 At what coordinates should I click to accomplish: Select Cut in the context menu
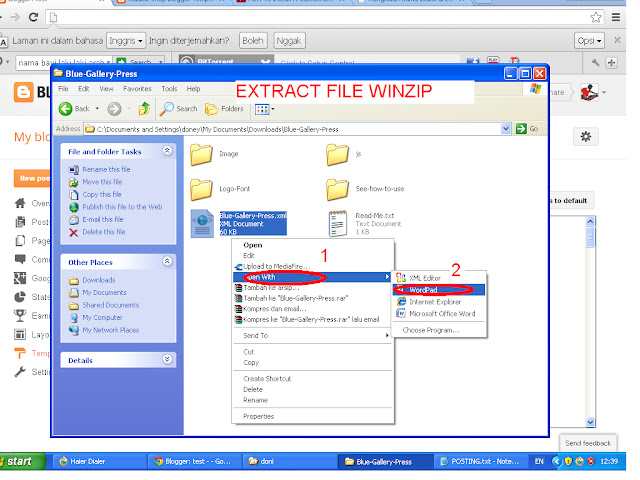pyautogui.click(x=313, y=352)
